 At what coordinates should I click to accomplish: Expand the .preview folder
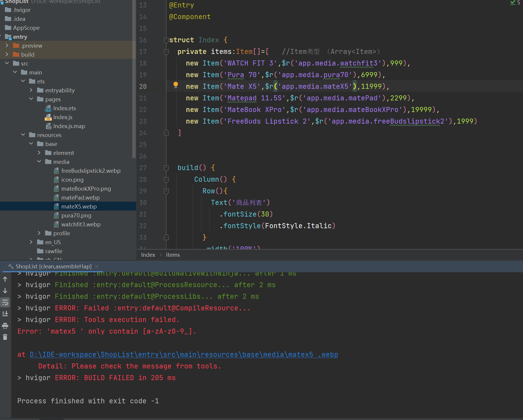(7, 46)
